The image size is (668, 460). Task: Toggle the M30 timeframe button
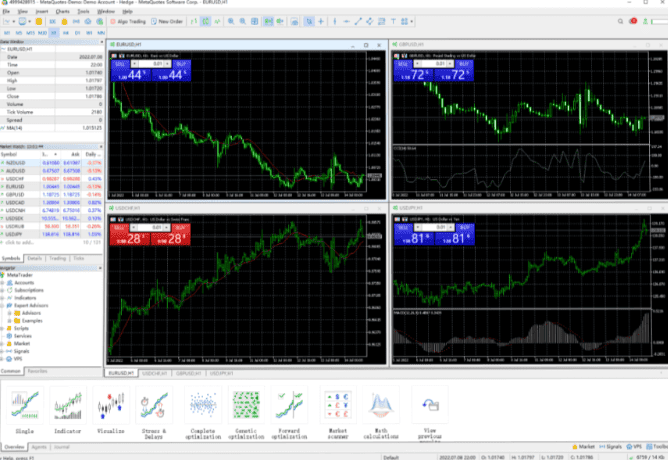pos(42,33)
